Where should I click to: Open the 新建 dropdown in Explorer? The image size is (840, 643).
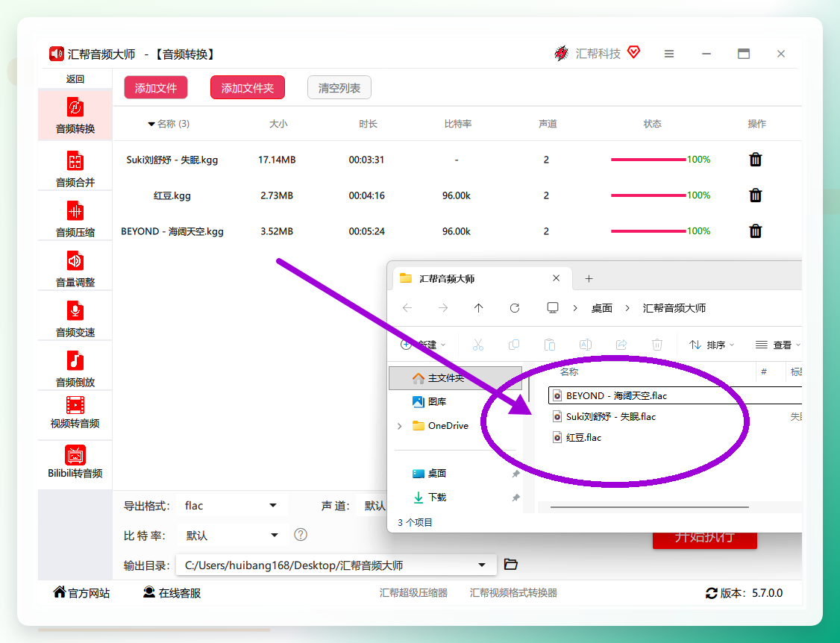[x=423, y=345]
